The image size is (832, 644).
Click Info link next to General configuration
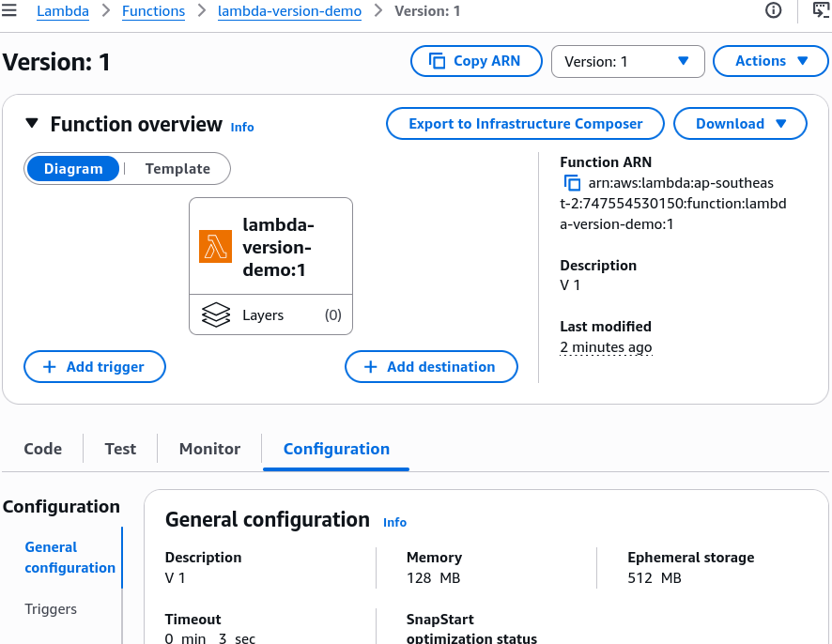(394, 522)
